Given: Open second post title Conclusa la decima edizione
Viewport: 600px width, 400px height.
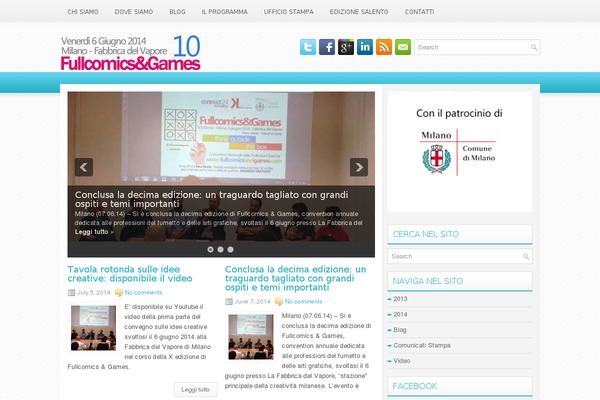Looking at the screenshot, I should (x=295, y=278).
